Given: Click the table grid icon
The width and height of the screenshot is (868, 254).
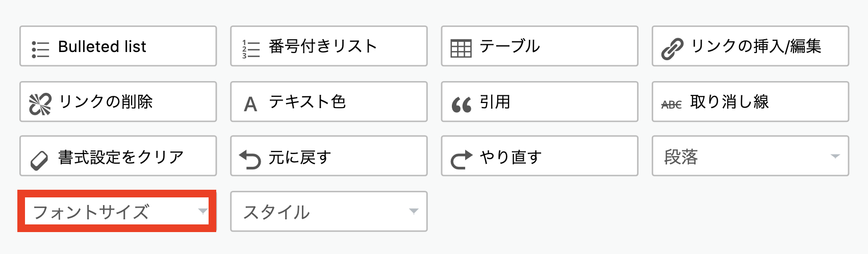Looking at the screenshot, I should 461,49.
